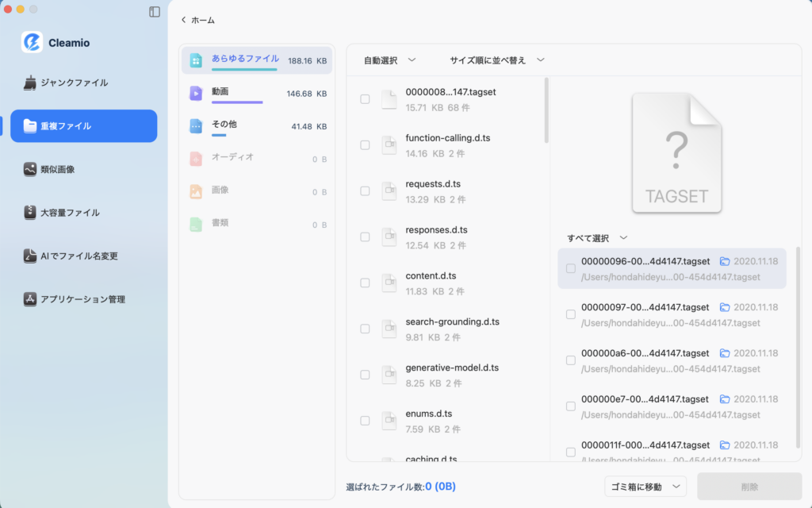This screenshot has height=508, width=812.
Task: Open the ゴミ箱に移動 action dropdown
Action: point(645,487)
